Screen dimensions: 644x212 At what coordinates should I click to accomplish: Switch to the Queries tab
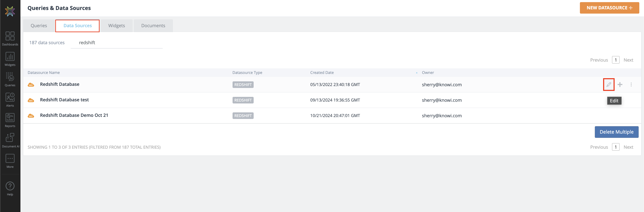point(39,26)
